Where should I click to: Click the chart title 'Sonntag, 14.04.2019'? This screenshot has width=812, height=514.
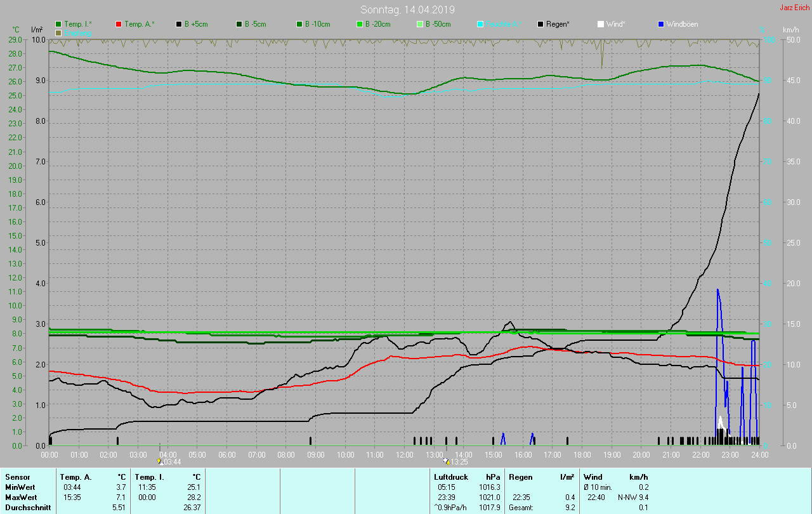tap(407, 10)
